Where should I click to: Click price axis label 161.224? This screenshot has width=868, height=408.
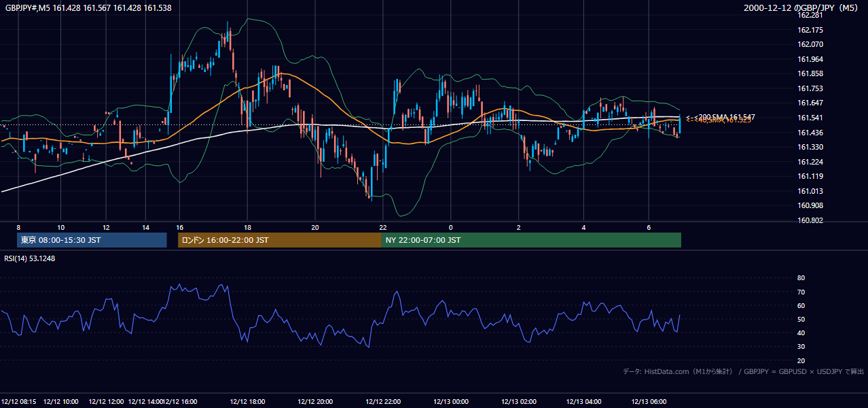810,162
